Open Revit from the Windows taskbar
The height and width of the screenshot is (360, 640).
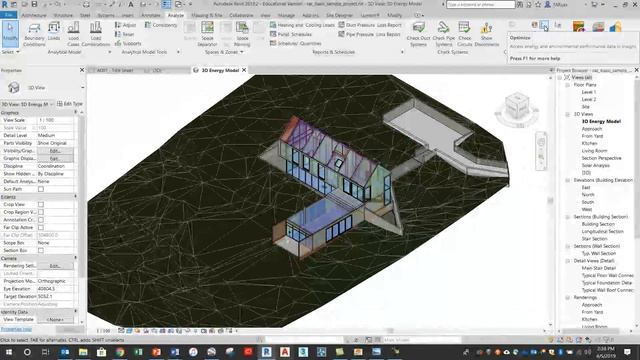coord(266,351)
